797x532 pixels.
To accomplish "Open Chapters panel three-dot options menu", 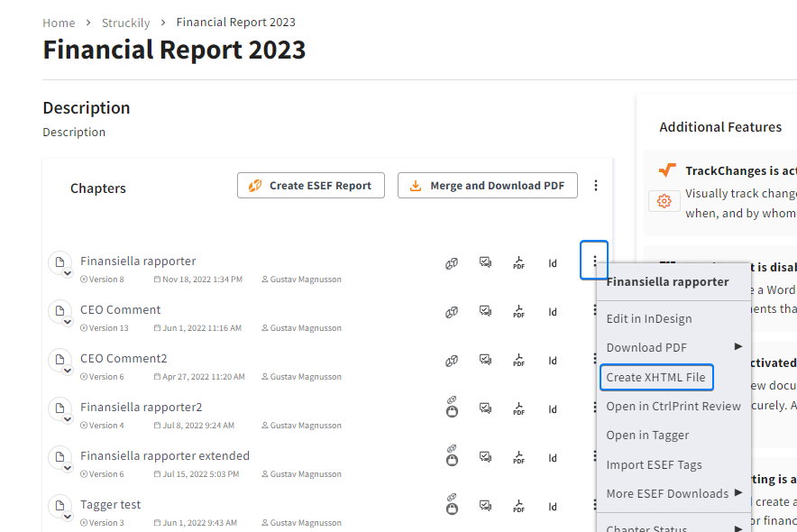I will pyautogui.click(x=596, y=186).
